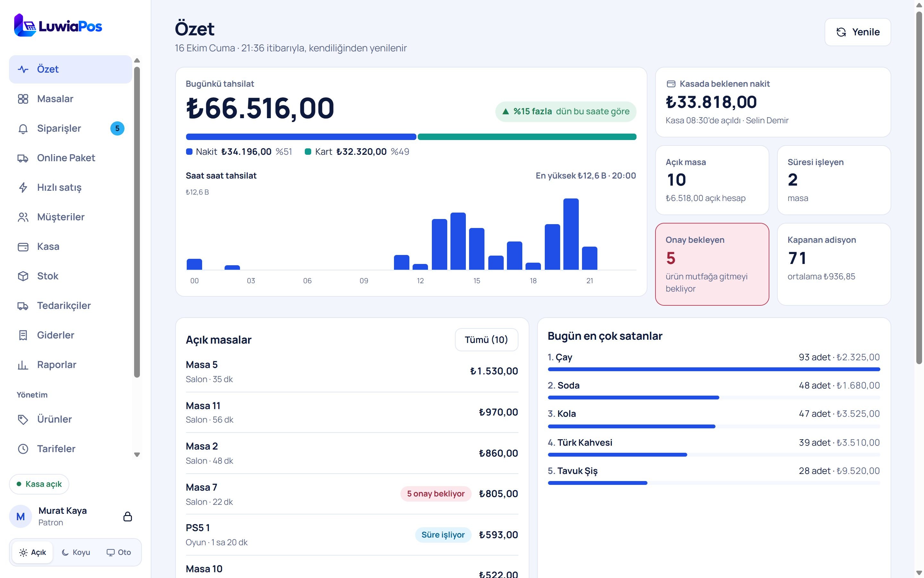Viewport: 924px width, 578px height.
Task: Open the Masalar menu item
Action: point(71,99)
